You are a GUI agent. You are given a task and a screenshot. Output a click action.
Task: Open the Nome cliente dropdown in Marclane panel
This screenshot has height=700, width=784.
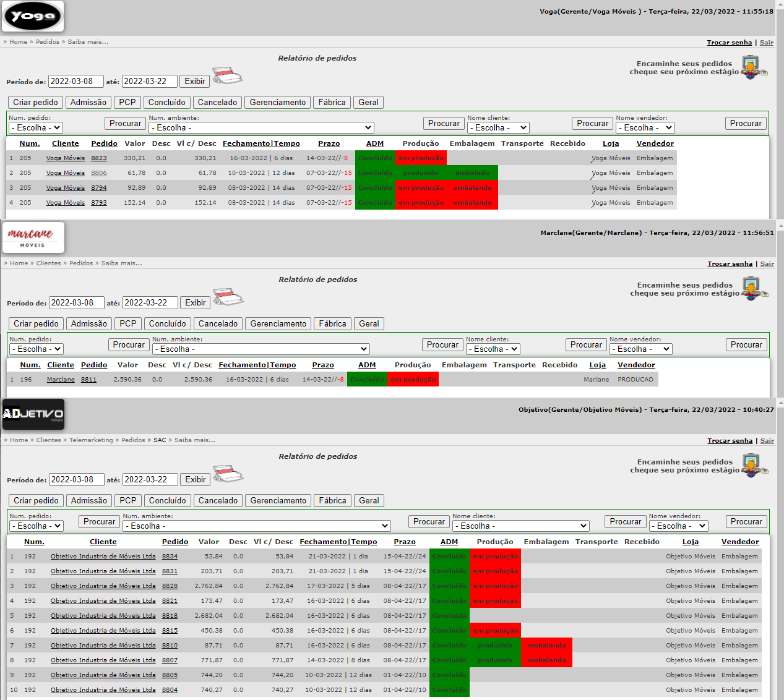[x=493, y=349]
